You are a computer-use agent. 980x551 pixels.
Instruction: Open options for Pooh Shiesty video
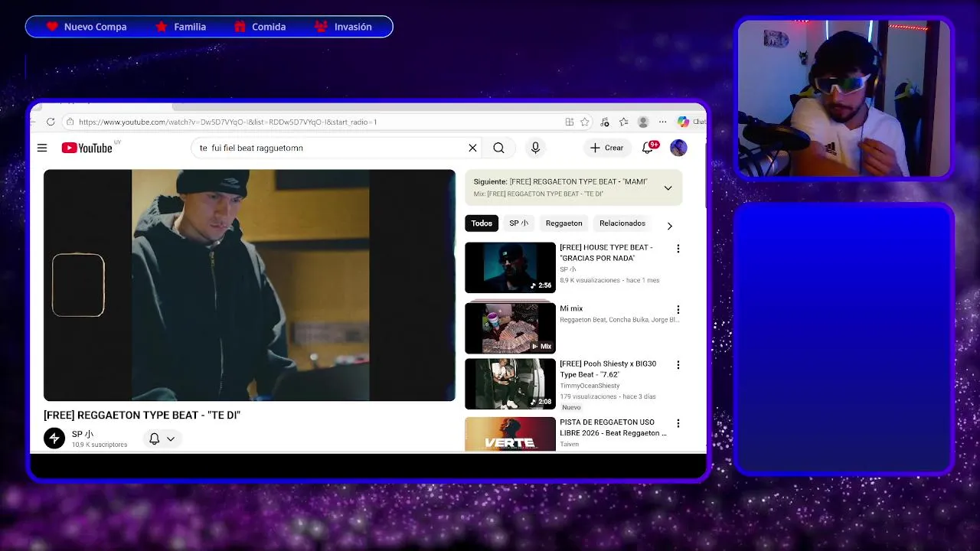(678, 365)
